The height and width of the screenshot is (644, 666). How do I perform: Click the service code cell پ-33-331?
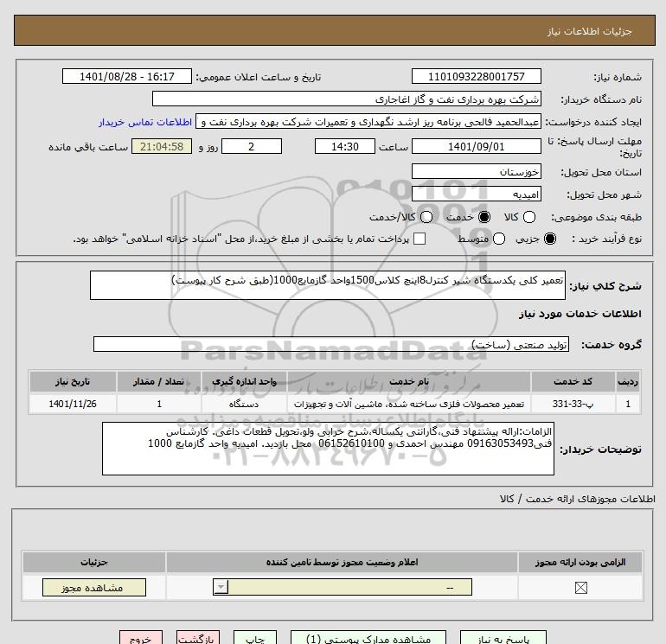(x=573, y=405)
